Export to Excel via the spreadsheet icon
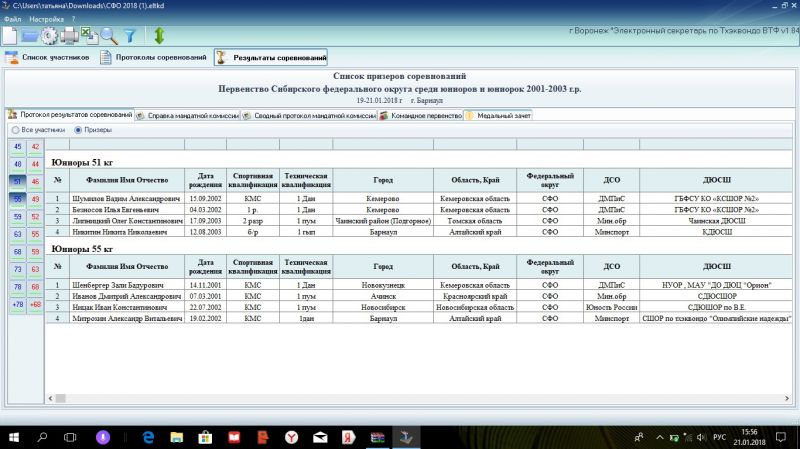This screenshot has height=449, width=800. [x=88, y=35]
